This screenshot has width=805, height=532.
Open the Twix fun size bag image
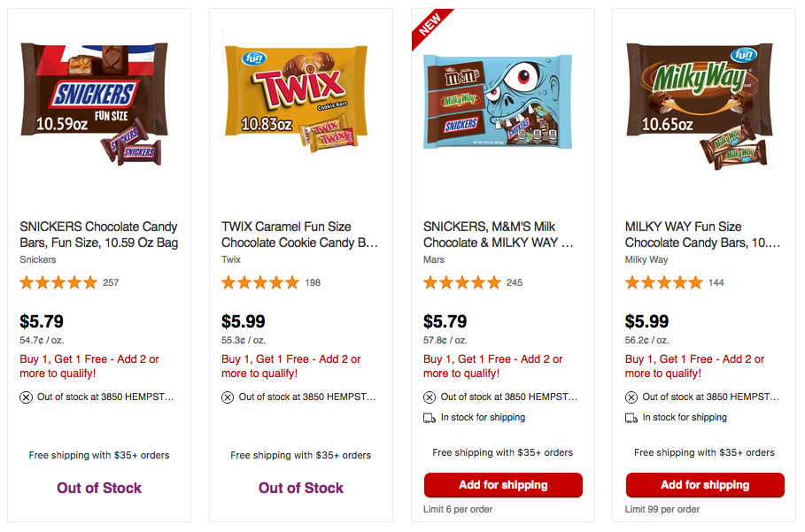coord(296,98)
